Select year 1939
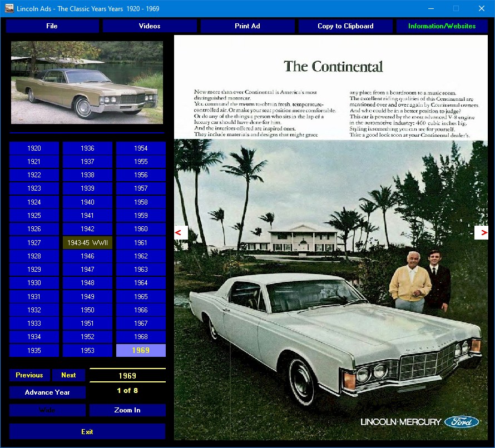Image resolution: width=495 pixels, height=448 pixels. coord(87,188)
